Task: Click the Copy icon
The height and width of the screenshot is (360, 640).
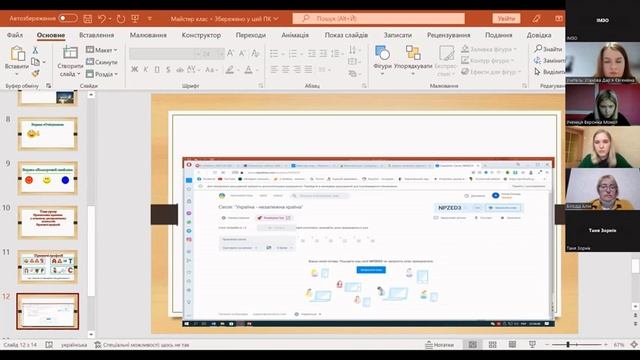Action: coord(36,62)
